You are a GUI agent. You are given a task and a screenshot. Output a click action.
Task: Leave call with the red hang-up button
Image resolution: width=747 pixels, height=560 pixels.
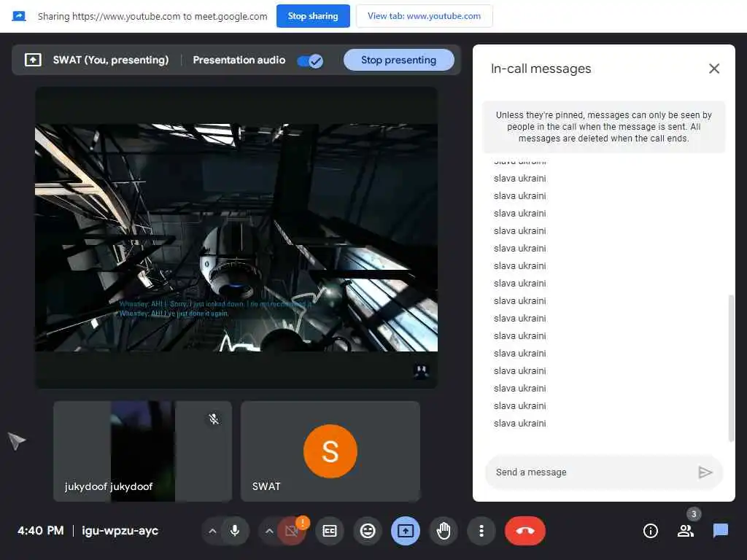pyautogui.click(x=525, y=531)
